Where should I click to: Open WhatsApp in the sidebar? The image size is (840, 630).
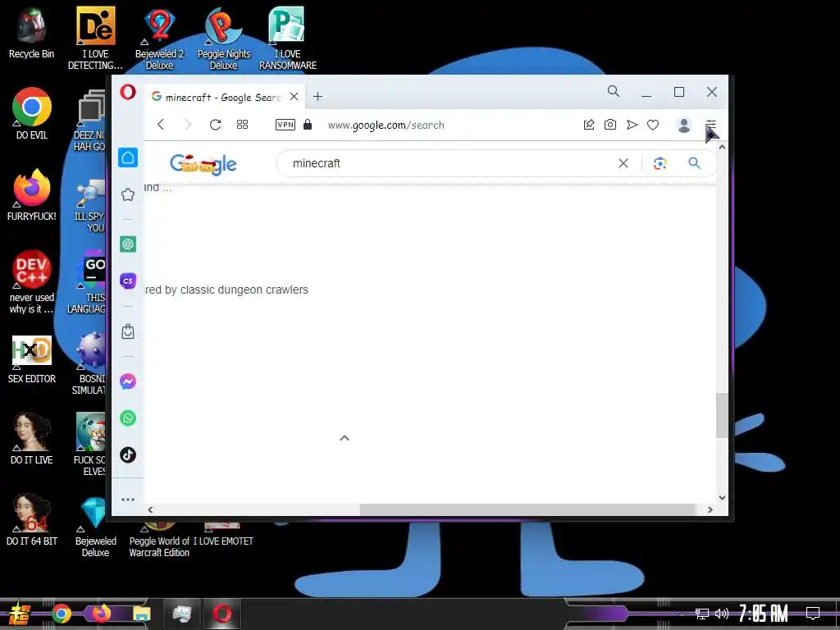click(127, 418)
